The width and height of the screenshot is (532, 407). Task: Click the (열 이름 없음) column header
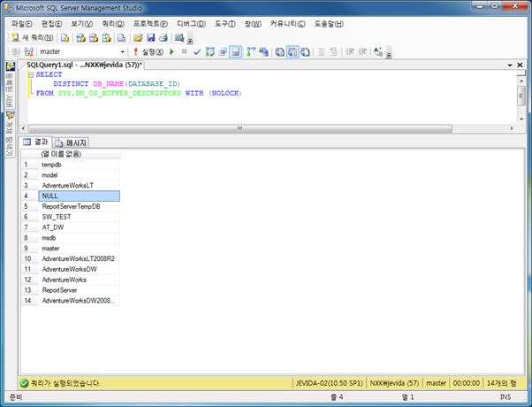80,154
